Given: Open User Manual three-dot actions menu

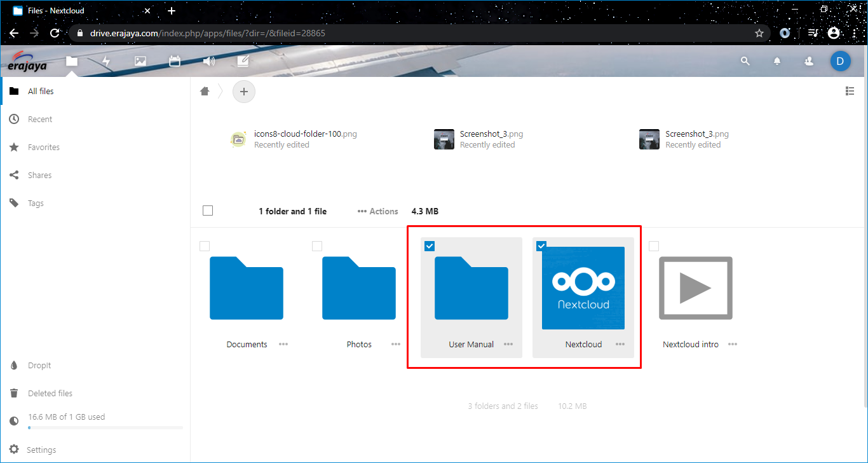Looking at the screenshot, I should tap(508, 344).
